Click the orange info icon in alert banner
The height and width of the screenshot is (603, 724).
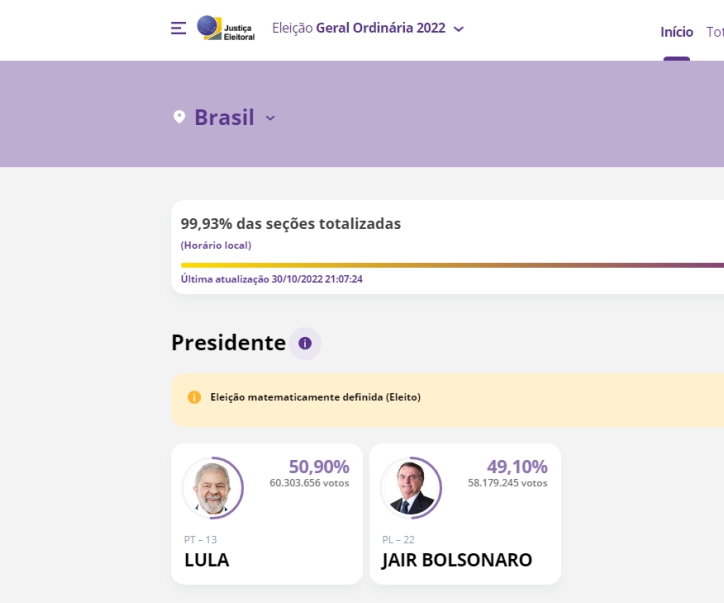(194, 397)
